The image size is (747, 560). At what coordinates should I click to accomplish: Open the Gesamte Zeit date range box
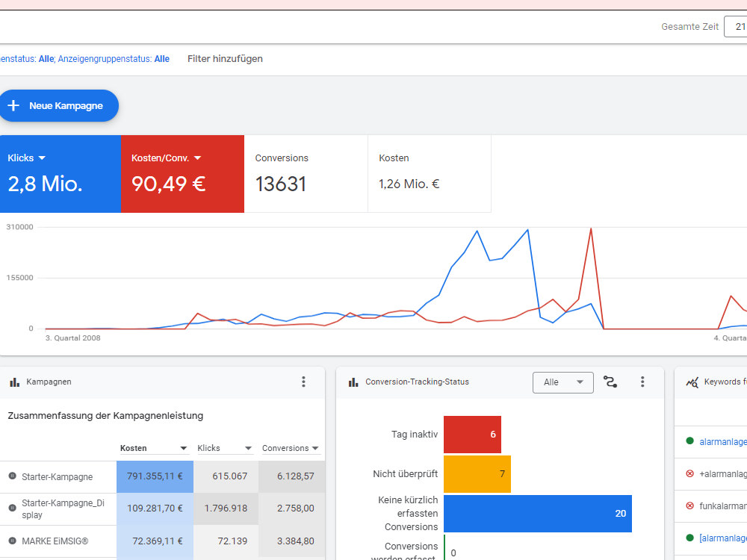[736, 27]
